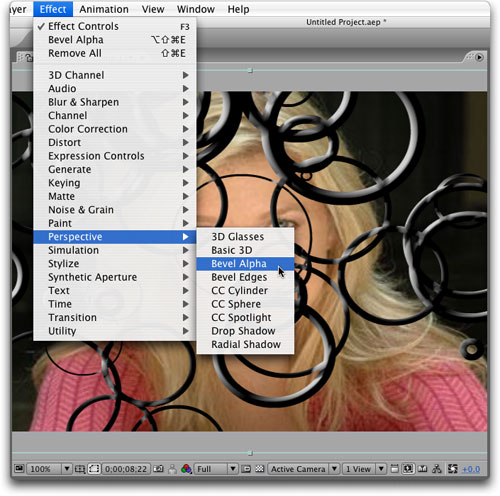This screenshot has width=500, height=496.
Task: Click the title/action safe grid icon
Action: 80,469
